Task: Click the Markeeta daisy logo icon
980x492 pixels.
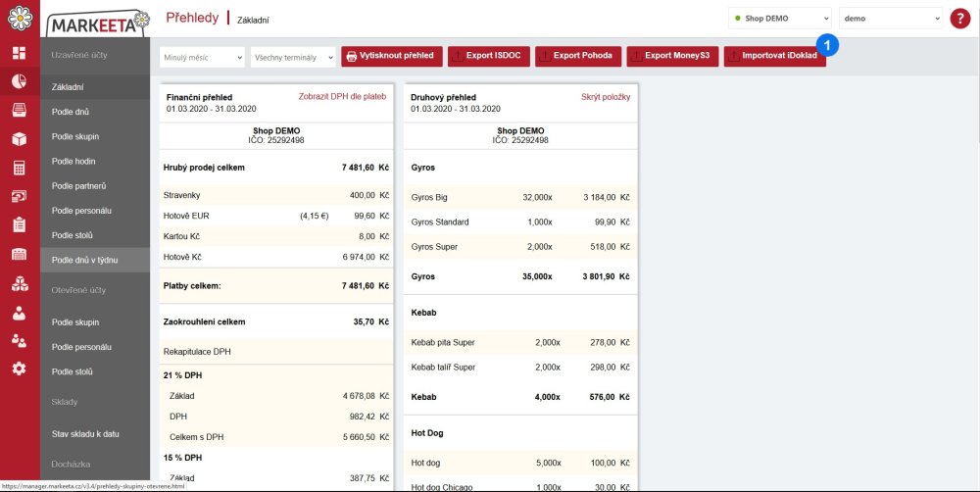Action: (20, 18)
